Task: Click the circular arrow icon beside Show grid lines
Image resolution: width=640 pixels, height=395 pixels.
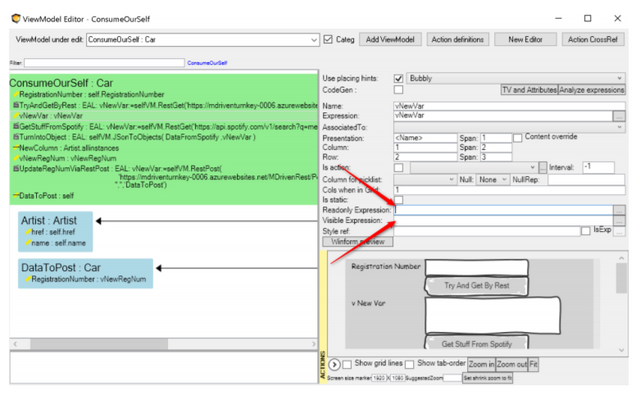Action: click(334, 364)
